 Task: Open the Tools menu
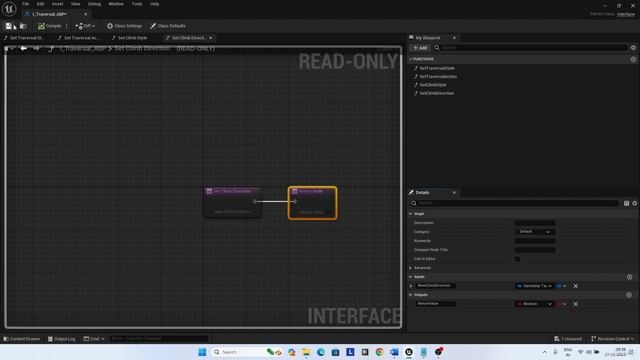pos(137,4)
